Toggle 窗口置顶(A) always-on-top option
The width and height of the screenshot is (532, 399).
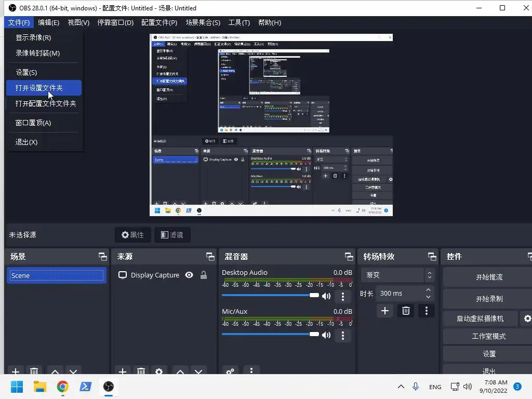coord(44,123)
